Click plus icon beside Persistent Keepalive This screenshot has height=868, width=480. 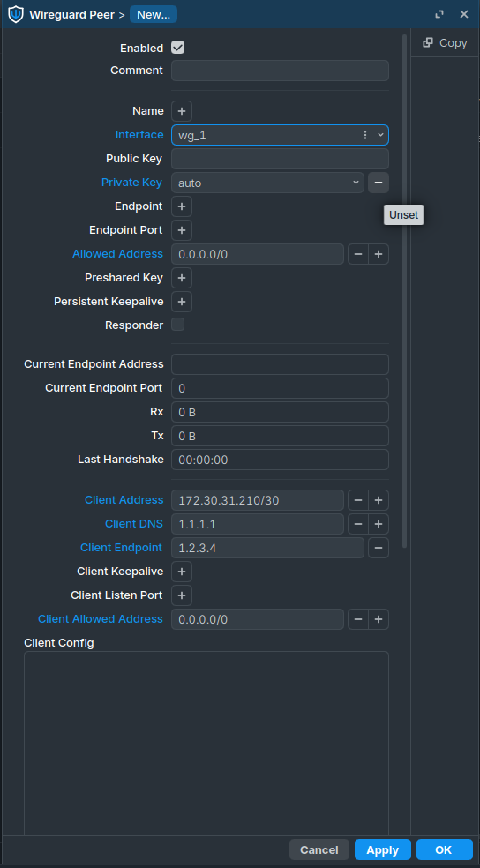click(182, 302)
